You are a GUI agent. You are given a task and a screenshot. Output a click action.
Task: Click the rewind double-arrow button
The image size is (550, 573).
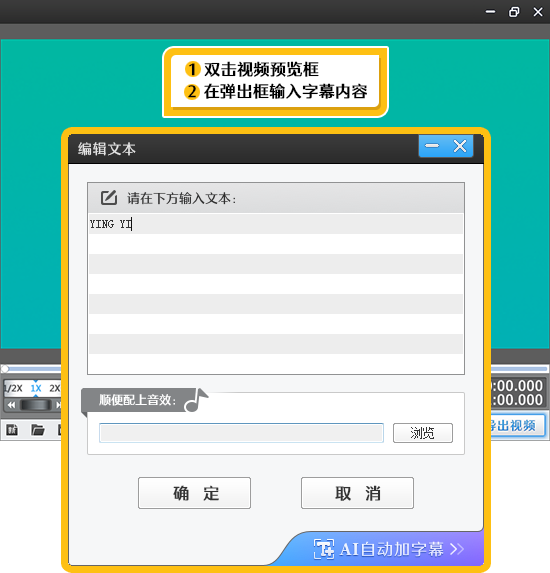[11, 405]
